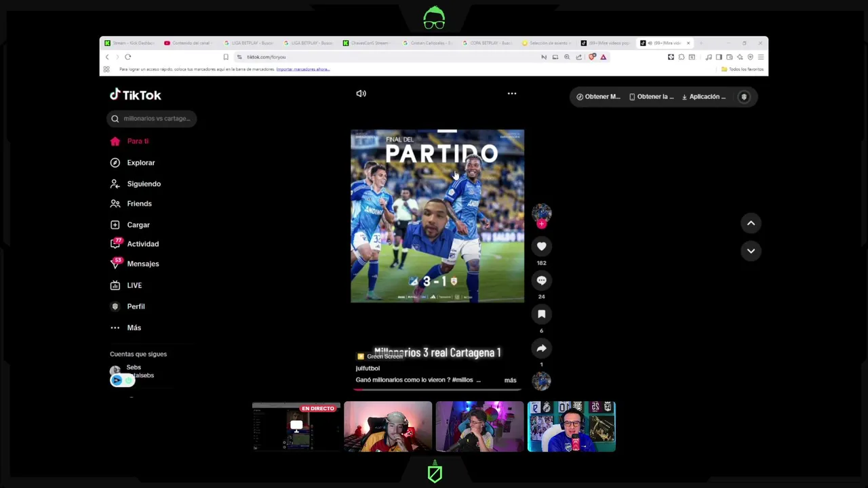Click the TikTok logo
The height and width of the screenshot is (488, 868).
pyautogui.click(x=136, y=95)
